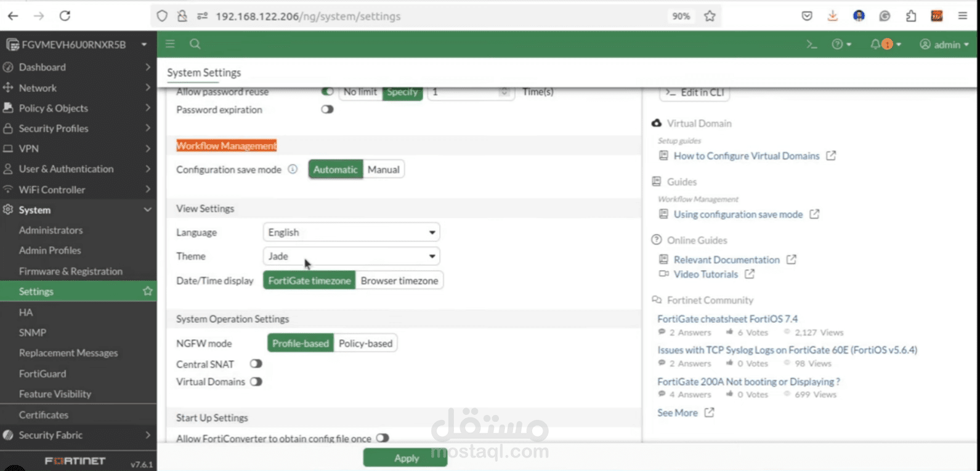The image size is (980, 471).
Task: Click the Pocket save icon in toolbar
Action: coord(807,16)
